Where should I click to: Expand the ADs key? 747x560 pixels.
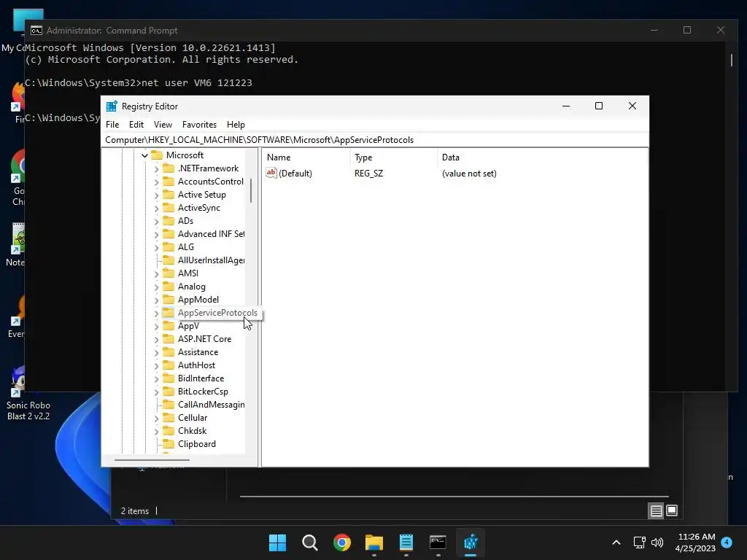pyautogui.click(x=156, y=221)
